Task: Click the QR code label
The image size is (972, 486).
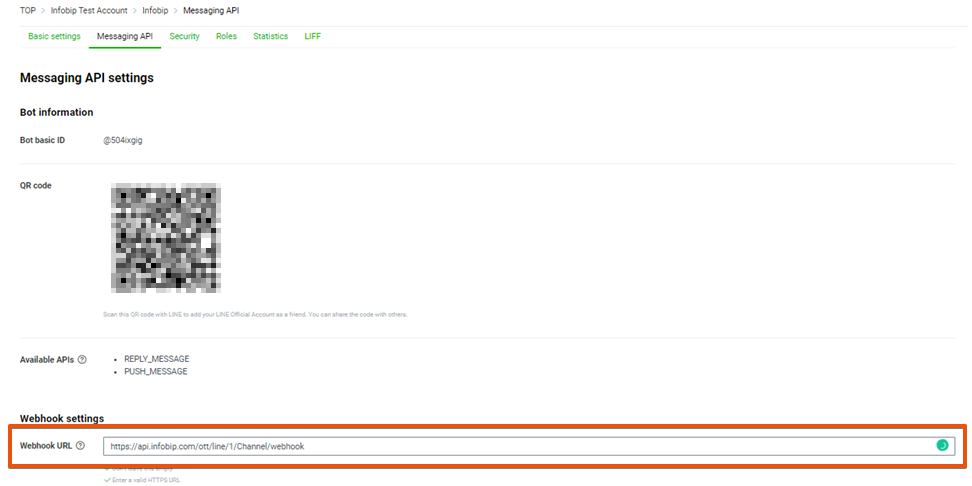Action: pos(36,185)
